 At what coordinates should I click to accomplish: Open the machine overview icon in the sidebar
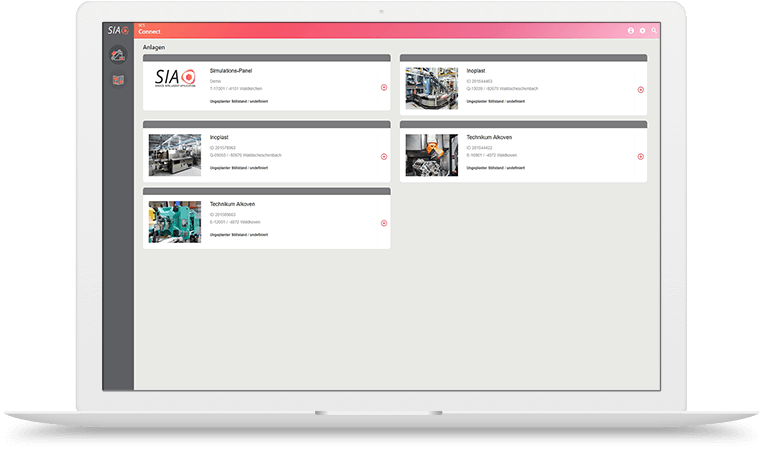pos(118,55)
